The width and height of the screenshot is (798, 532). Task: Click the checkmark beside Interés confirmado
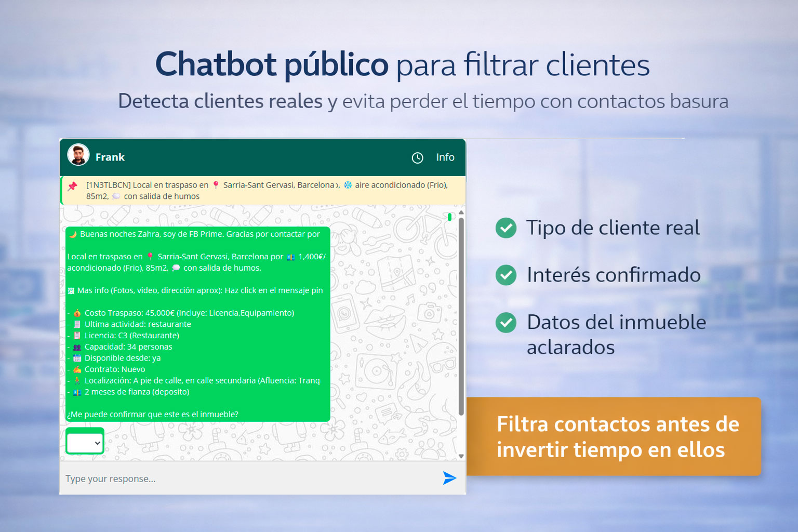pos(506,275)
